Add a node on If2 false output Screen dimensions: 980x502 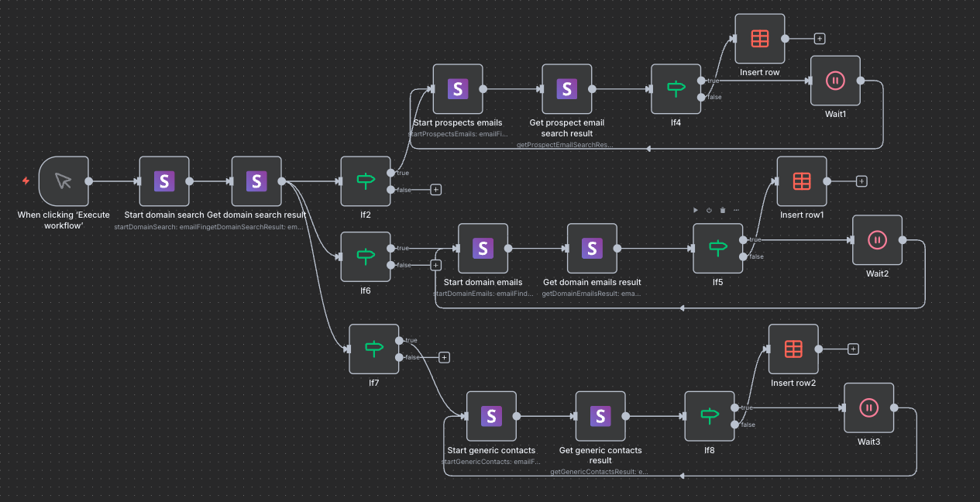(435, 190)
